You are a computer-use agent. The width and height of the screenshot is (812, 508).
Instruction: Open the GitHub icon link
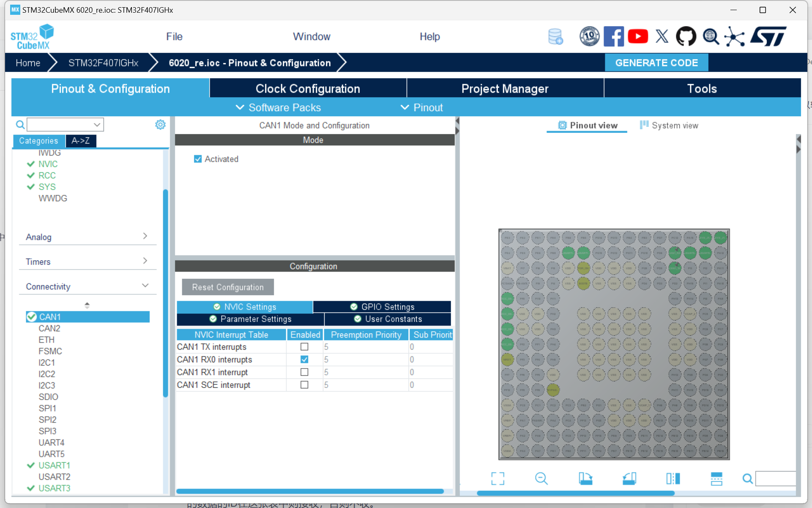(686, 36)
